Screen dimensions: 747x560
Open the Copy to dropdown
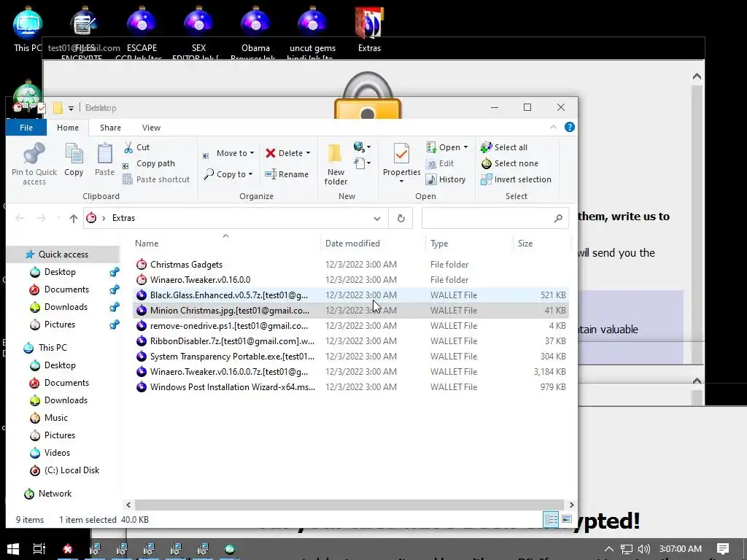228,174
